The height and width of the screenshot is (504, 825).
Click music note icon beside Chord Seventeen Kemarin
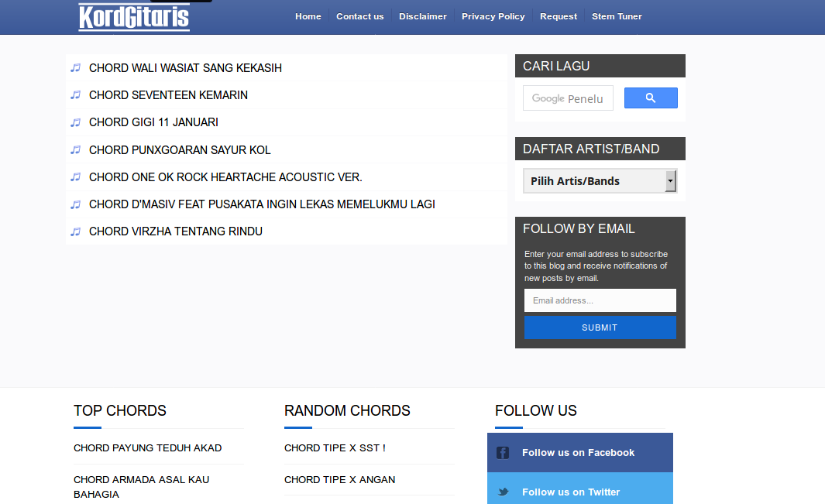76,94
